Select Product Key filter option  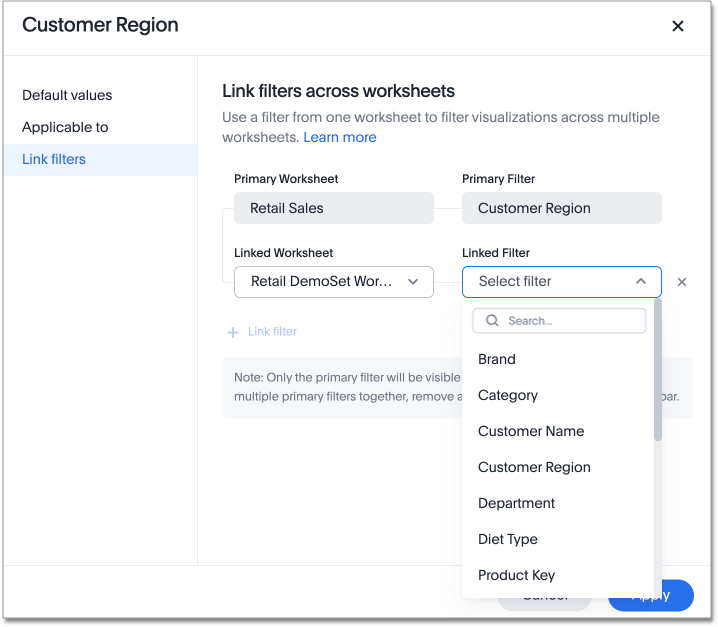pyautogui.click(x=516, y=575)
